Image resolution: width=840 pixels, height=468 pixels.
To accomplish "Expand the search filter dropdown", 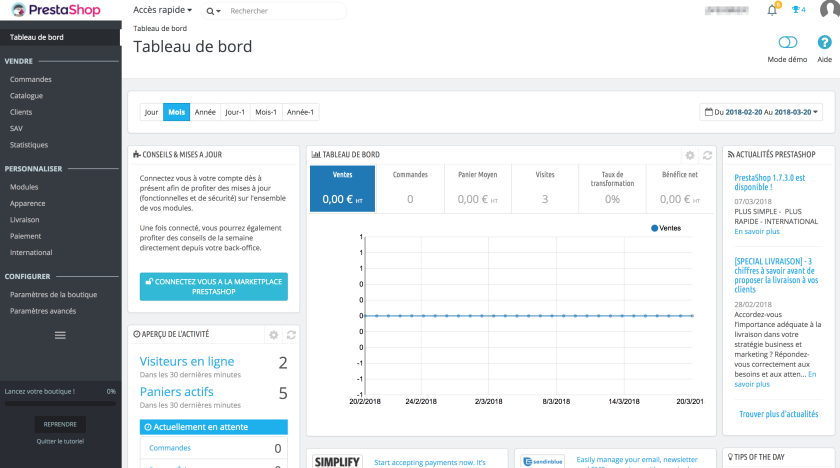I will coord(213,11).
